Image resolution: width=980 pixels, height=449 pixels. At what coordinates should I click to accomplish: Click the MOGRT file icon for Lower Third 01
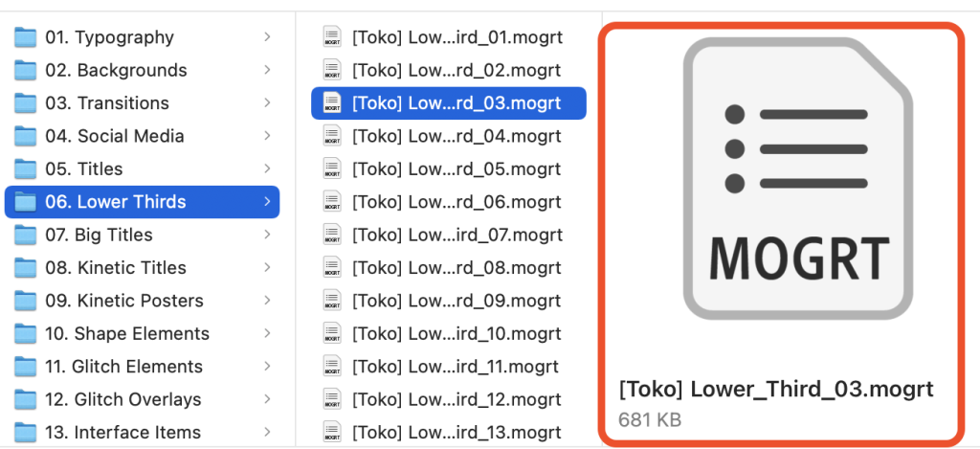332,38
